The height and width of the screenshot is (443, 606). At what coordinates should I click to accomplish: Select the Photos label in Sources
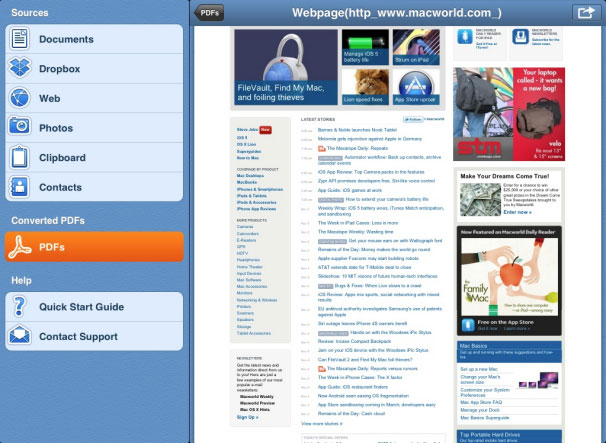tap(56, 128)
